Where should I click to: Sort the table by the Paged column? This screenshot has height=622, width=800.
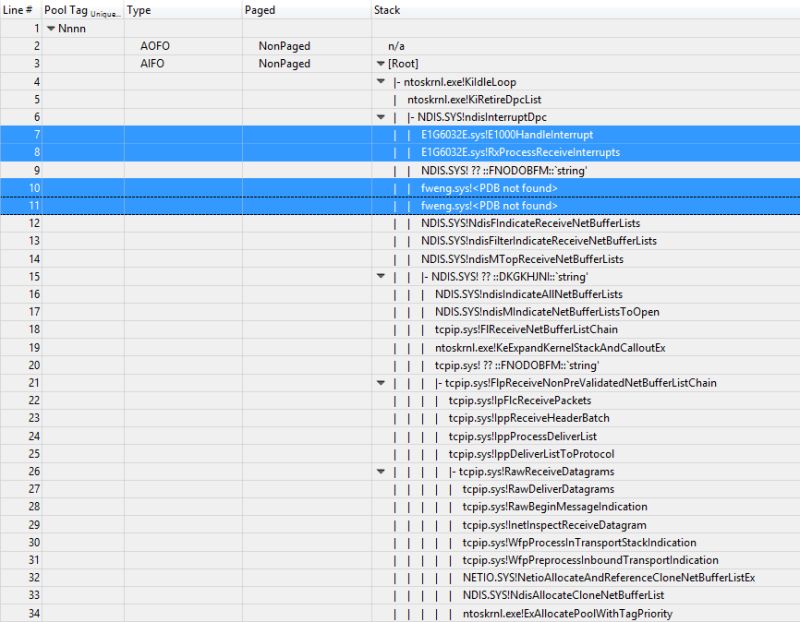tap(260, 9)
